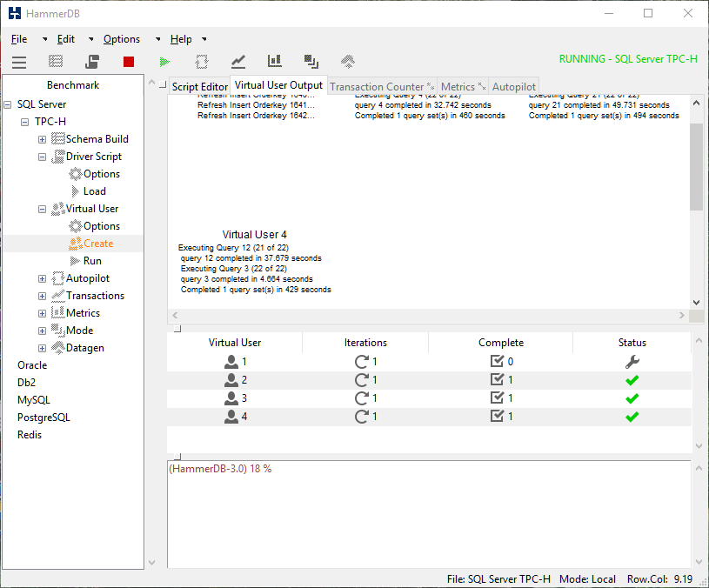Image resolution: width=709 pixels, height=588 pixels.
Task: Collapse the TPC-H tree node
Action: 25,122
